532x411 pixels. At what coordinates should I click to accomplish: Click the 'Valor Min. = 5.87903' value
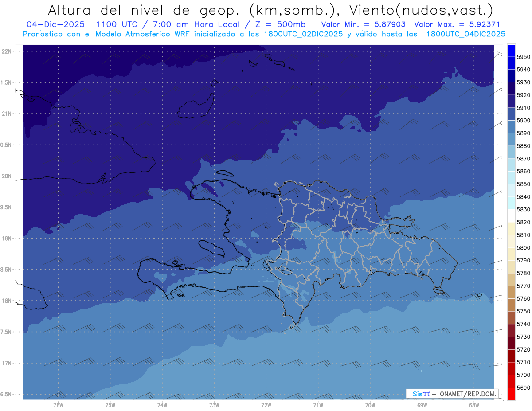point(363,24)
